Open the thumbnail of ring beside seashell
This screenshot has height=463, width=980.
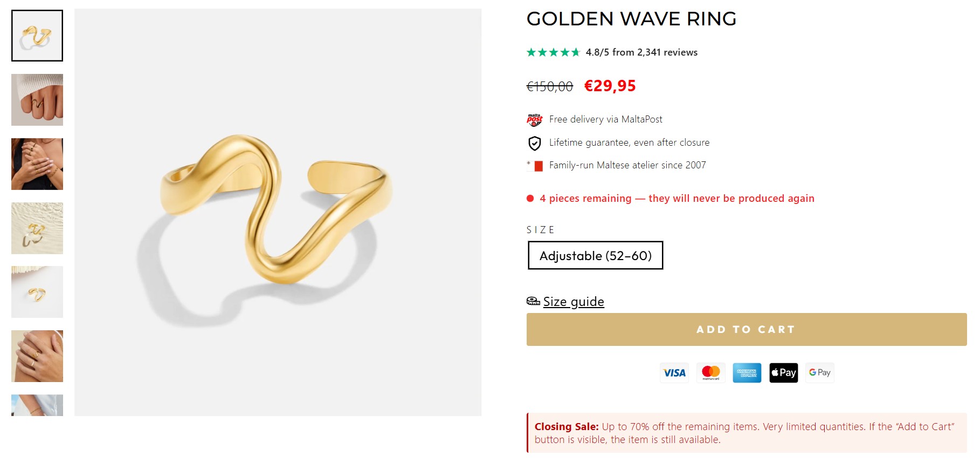pos(37,292)
